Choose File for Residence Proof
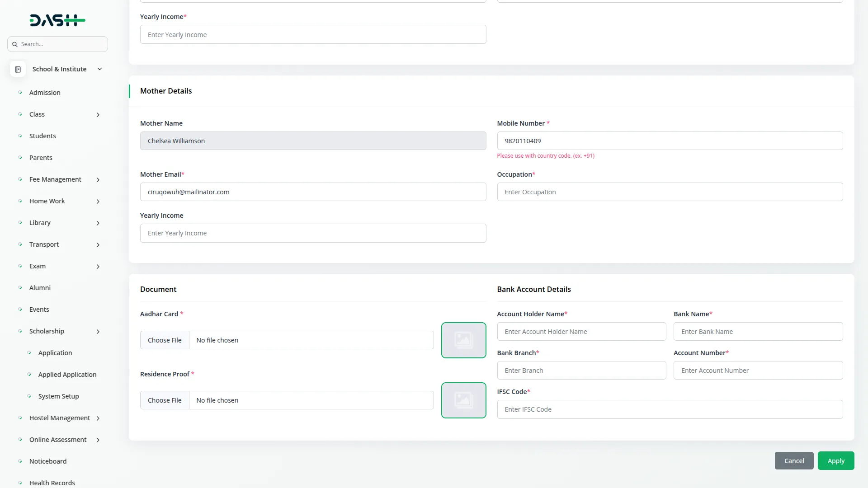 coord(165,400)
